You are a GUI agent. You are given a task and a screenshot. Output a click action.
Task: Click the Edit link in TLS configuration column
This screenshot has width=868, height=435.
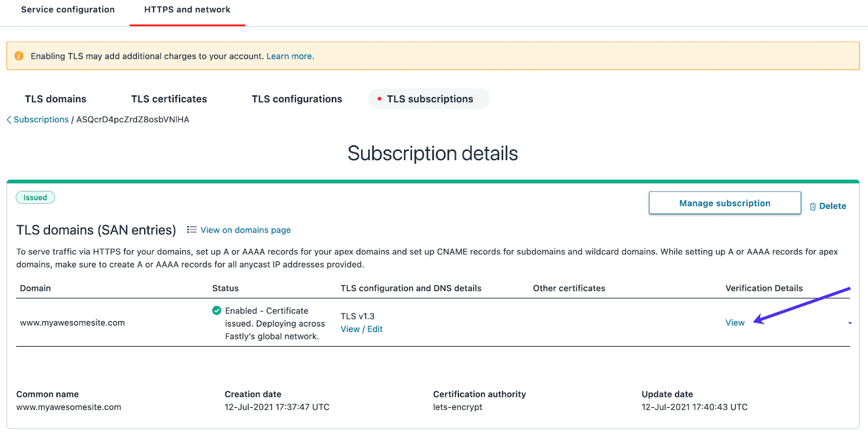coord(375,329)
